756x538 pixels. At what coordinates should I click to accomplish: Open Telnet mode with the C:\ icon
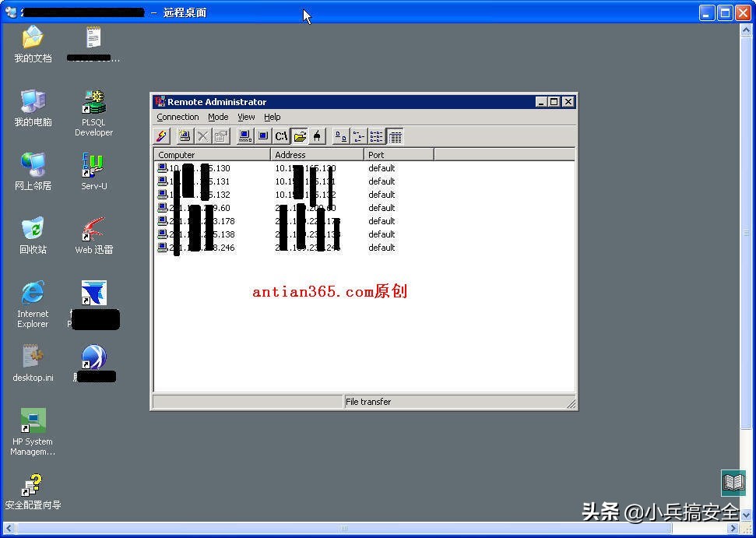click(x=282, y=136)
